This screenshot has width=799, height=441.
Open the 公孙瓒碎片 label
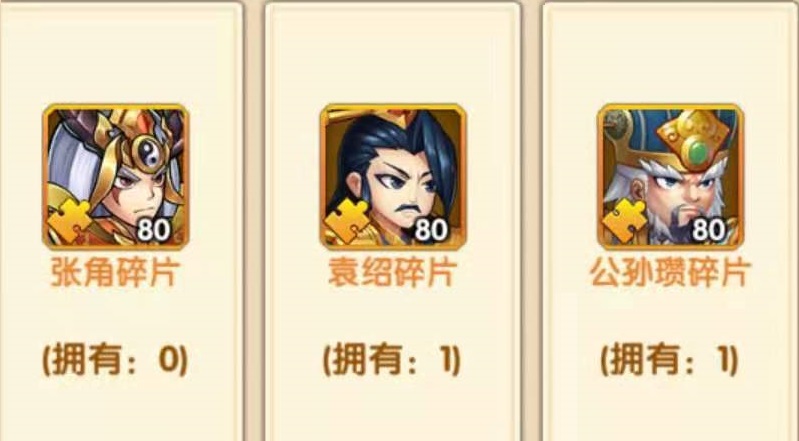point(670,272)
